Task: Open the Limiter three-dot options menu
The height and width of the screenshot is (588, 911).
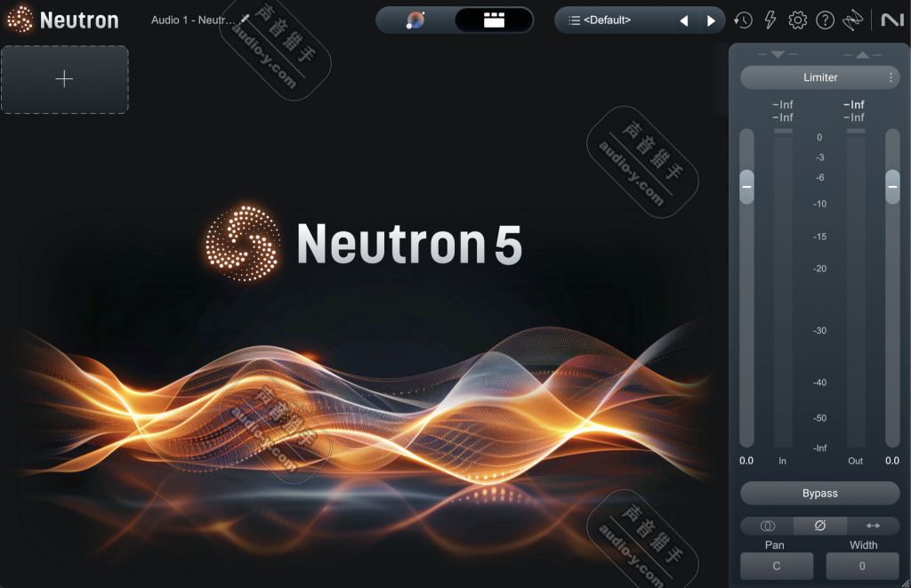Action: (x=889, y=77)
